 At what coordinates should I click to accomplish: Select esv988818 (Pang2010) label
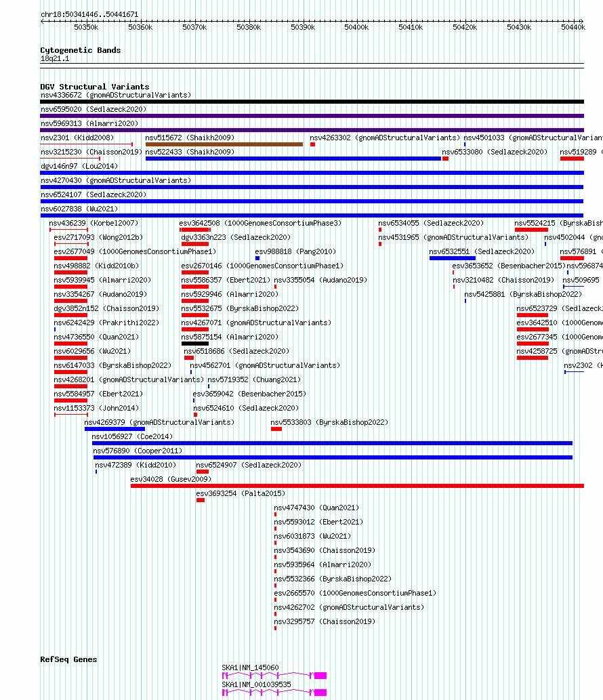[x=295, y=252]
